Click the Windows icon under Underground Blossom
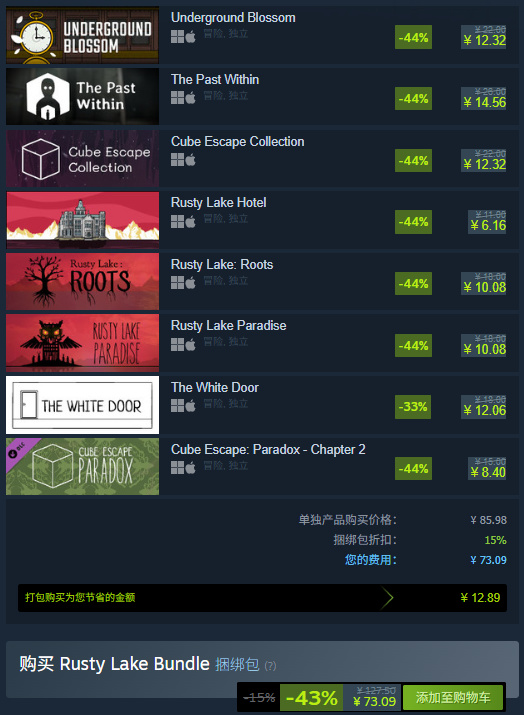 pyautogui.click(x=177, y=36)
